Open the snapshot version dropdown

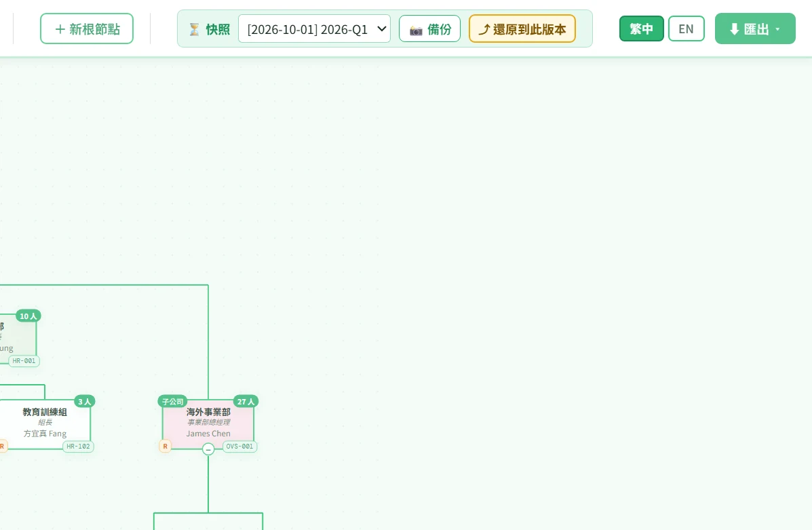coord(314,29)
